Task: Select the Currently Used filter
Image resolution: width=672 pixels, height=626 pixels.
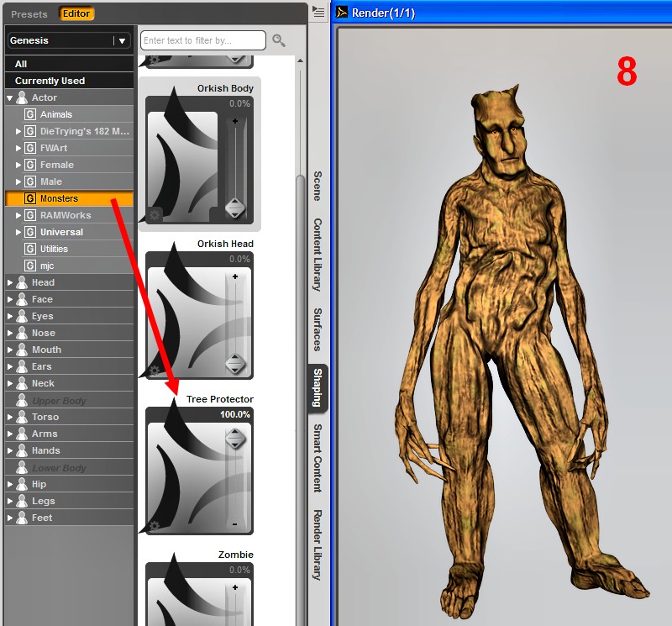Action: [x=69, y=81]
